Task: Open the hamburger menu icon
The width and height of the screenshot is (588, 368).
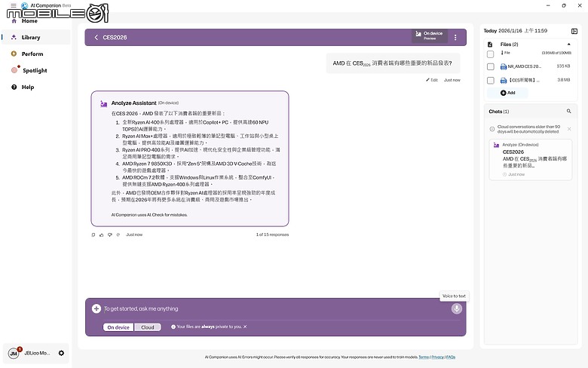Action: tap(14, 5)
